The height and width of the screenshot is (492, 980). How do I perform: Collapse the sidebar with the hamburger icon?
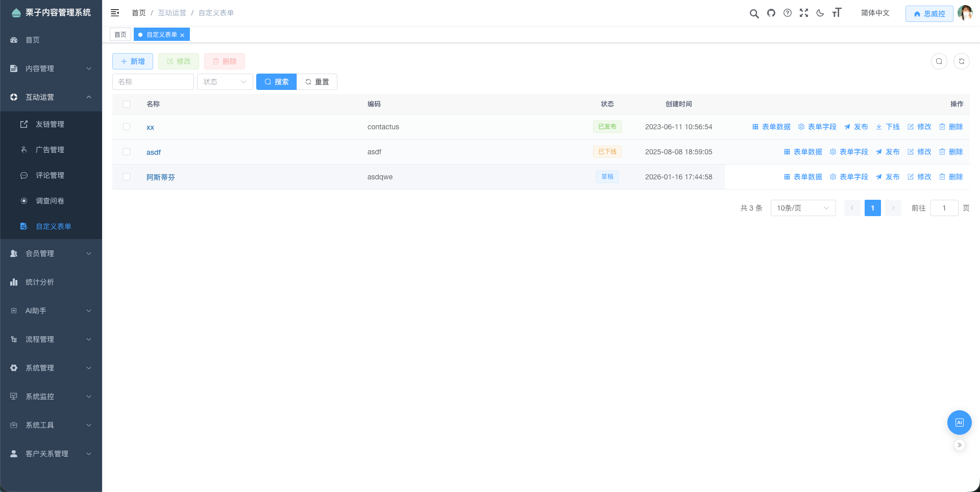coord(115,13)
